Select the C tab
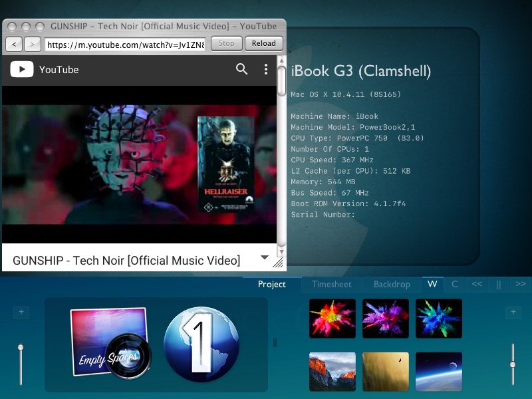The image size is (532, 399). pyautogui.click(x=455, y=285)
